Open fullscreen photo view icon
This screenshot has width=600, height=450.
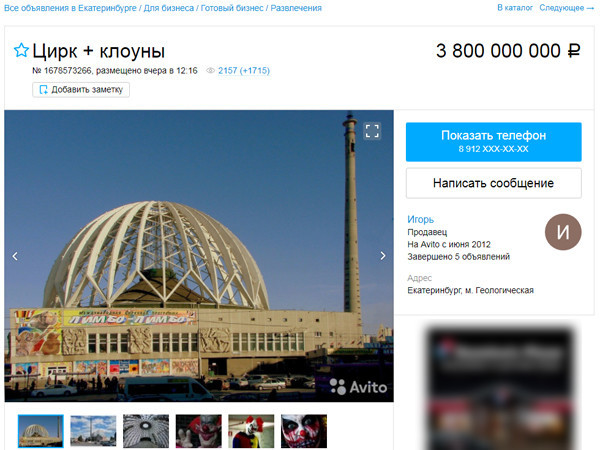[x=372, y=131]
